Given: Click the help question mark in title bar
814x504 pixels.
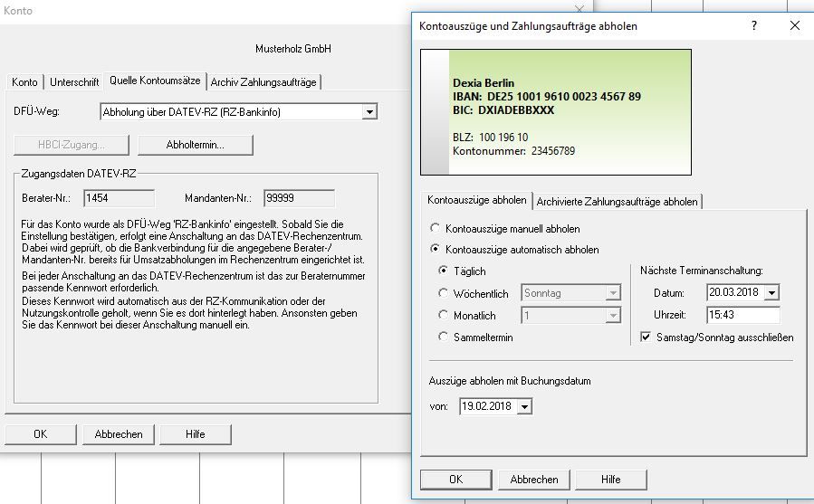Looking at the screenshot, I should pyautogui.click(x=753, y=26).
